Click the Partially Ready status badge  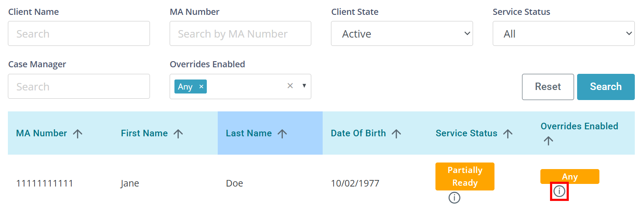465,176
